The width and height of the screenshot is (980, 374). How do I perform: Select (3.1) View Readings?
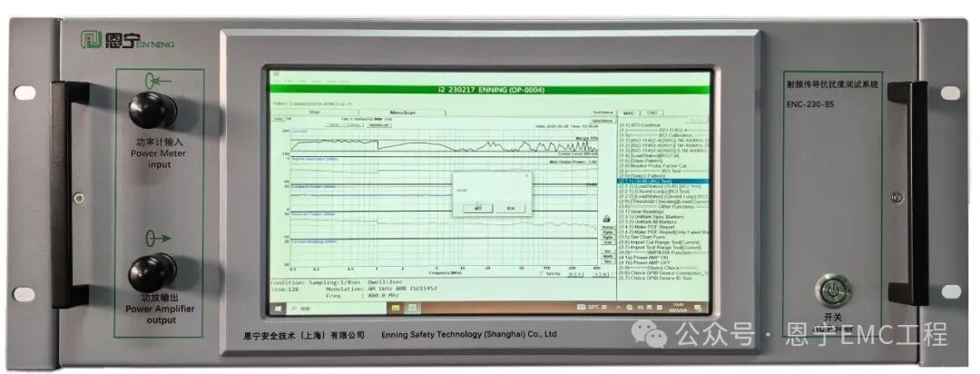coord(642,212)
